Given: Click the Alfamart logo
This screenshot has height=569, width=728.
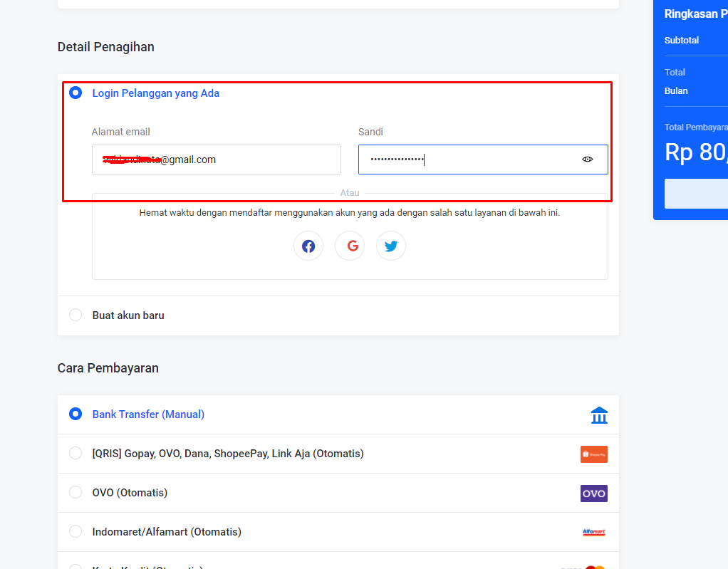Looking at the screenshot, I should pyautogui.click(x=593, y=532).
